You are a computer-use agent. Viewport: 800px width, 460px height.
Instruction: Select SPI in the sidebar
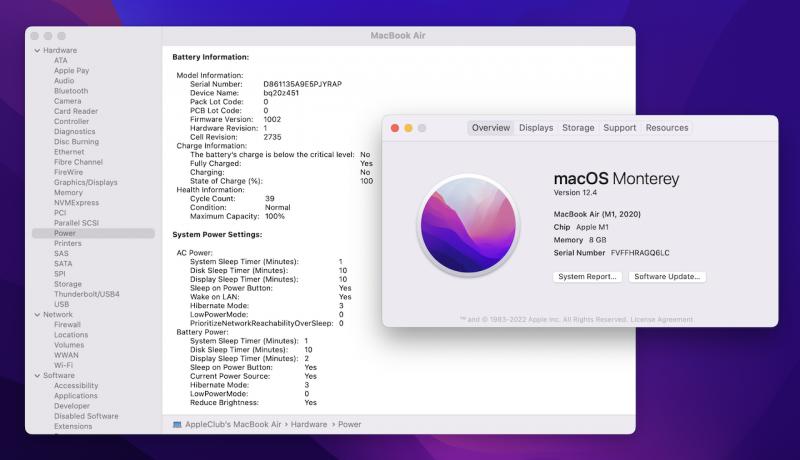pyautogui.click(x=60, y=274)
